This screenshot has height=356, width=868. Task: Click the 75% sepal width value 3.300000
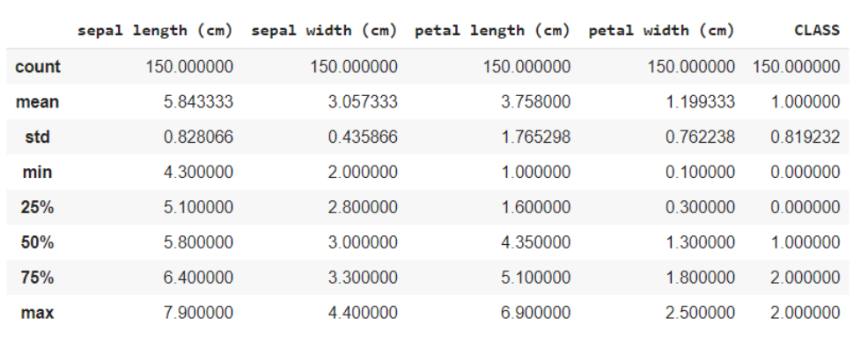click(363, 278)
